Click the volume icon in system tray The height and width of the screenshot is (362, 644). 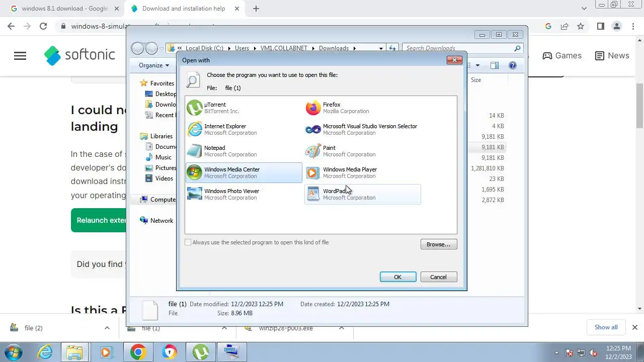click(593, 352)
